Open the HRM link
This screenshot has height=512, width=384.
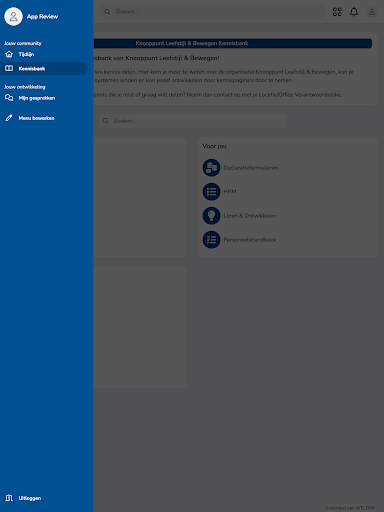[230, 192]
